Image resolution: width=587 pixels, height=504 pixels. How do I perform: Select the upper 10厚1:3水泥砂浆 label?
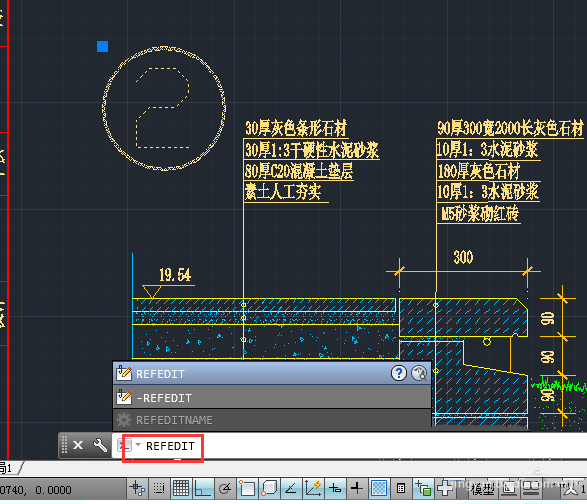[487, 150]
